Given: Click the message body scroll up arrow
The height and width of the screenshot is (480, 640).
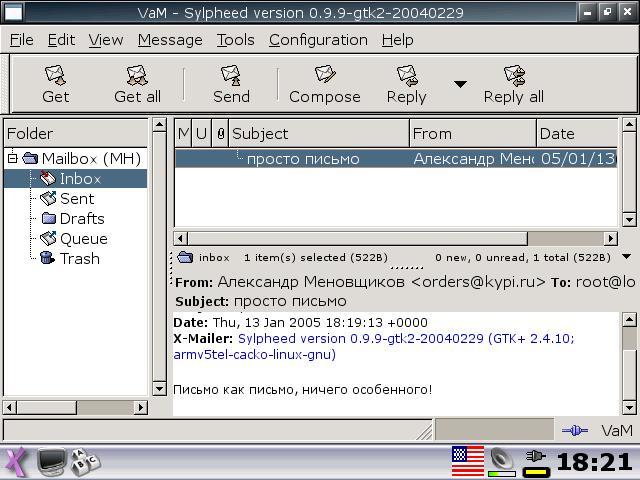Looking at the screenshot, I should 629,319.
